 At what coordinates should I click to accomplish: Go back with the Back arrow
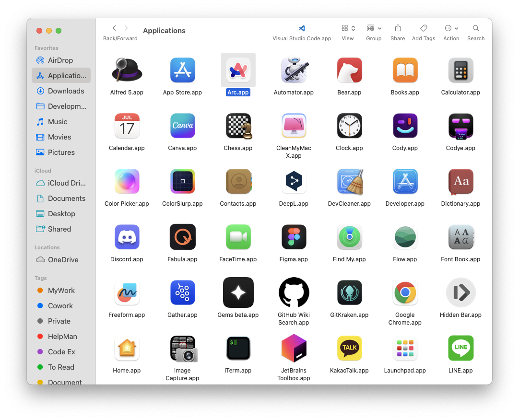114,28
